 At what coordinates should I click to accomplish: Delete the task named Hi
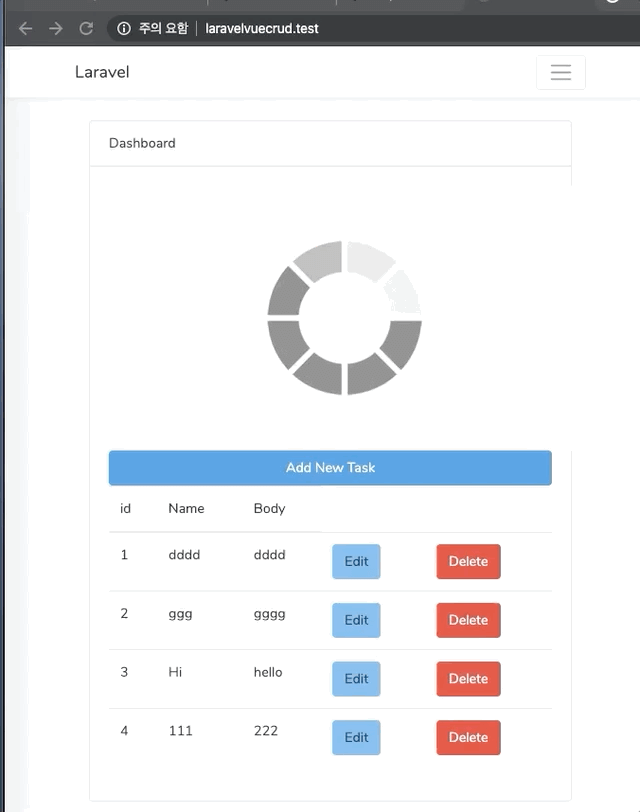[x=468, y=678]
